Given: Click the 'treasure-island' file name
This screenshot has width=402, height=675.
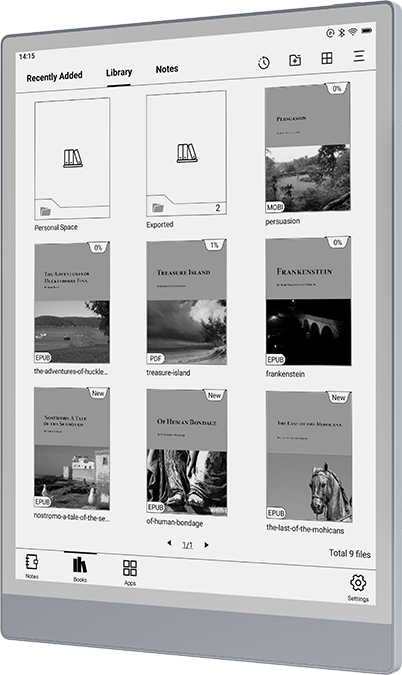Looking at the screenshot, I should (x=168, y=373).
